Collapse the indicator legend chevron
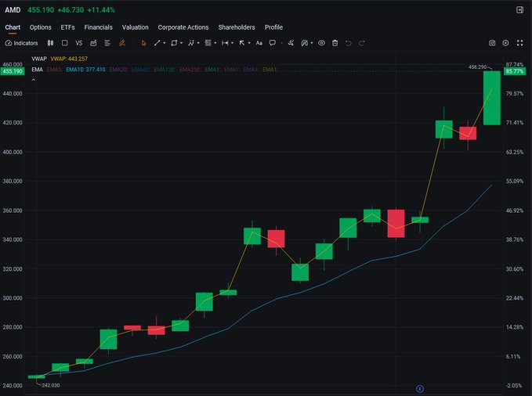 [33, 80]
